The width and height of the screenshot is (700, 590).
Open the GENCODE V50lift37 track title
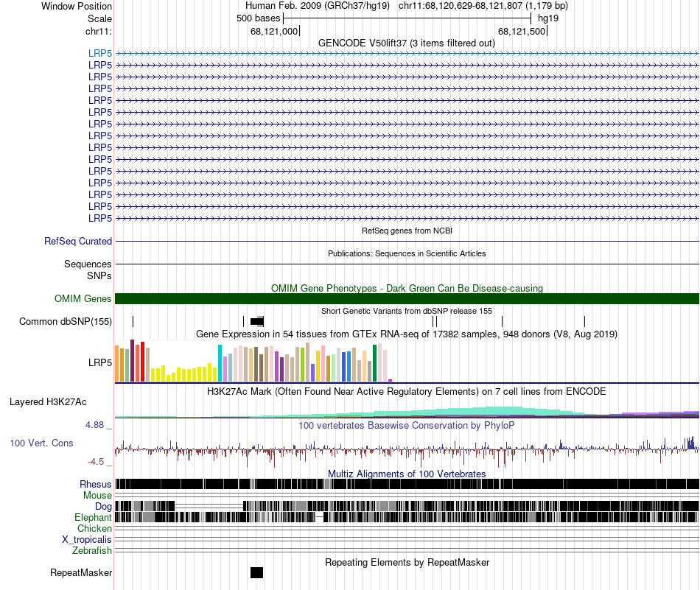click(x=407, y=43)
